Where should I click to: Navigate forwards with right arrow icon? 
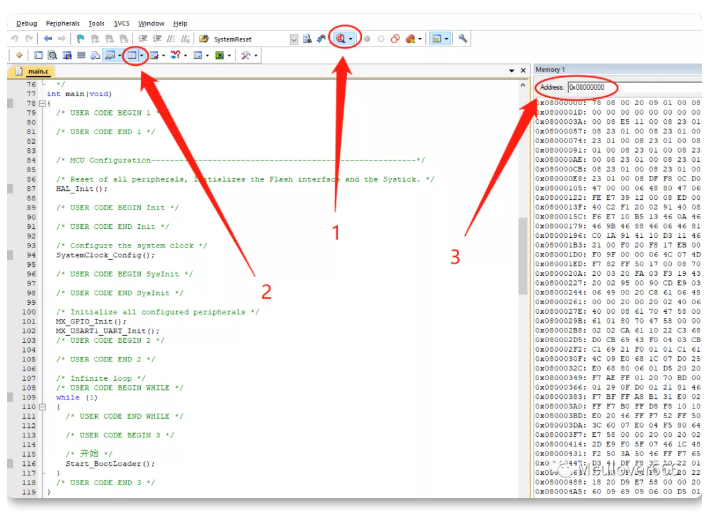pos(62,39)
